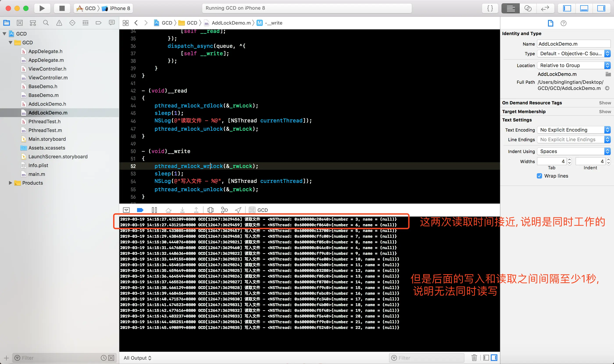Toggle the Wrap lines checkbox

pyautogui.click(x=539, y=176)
